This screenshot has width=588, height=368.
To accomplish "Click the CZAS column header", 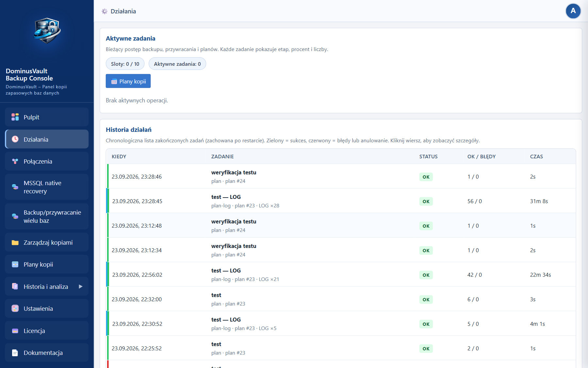I will (x=536, y=157).
